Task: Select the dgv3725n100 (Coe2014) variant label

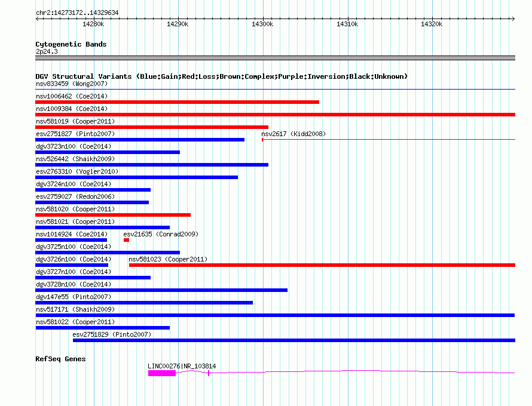Action: [x=74, y=247]
